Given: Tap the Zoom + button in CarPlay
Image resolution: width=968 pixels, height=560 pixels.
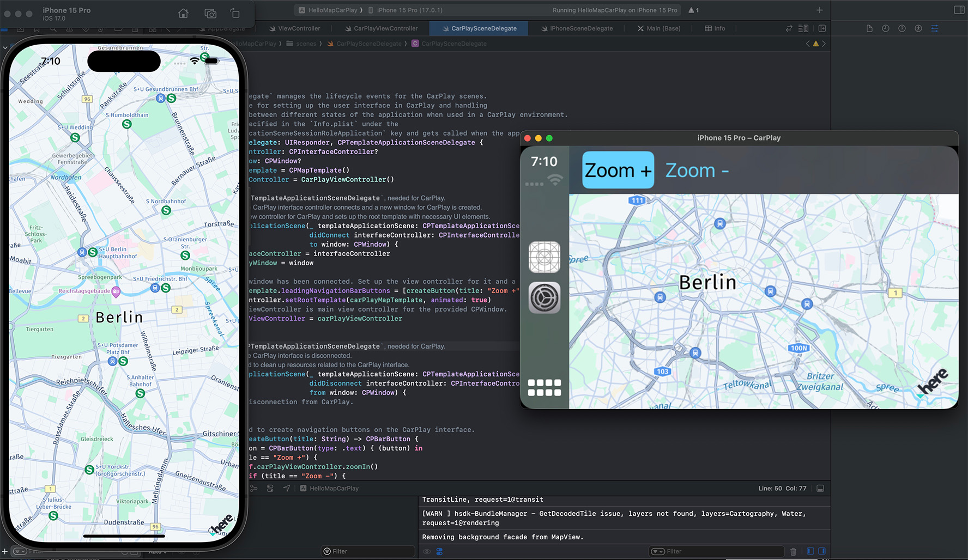Looking at the screenshot, I should (x=618, y=170).
